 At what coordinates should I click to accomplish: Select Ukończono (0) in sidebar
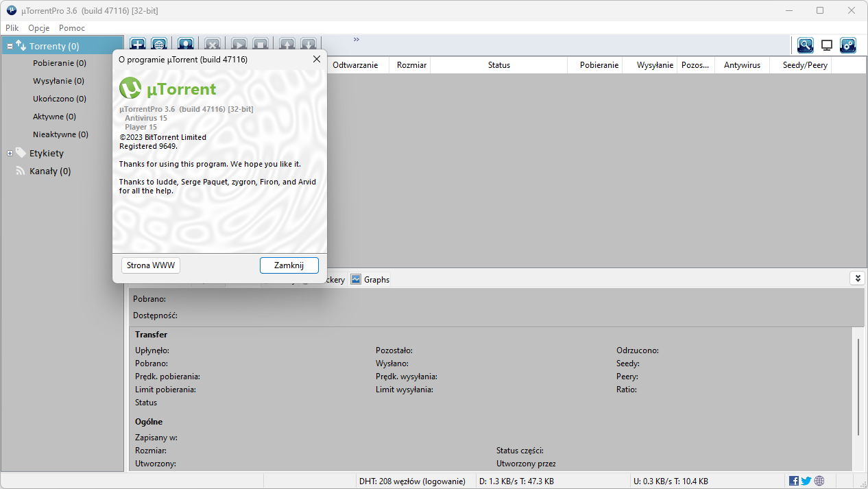[60, 99]
